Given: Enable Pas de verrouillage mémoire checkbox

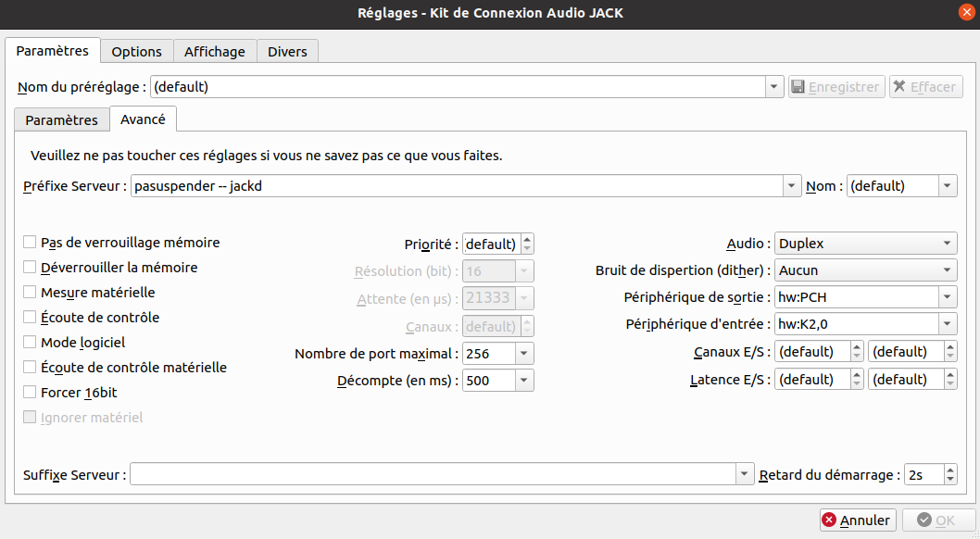Looking at the screenshot, I should pos(31,243).
